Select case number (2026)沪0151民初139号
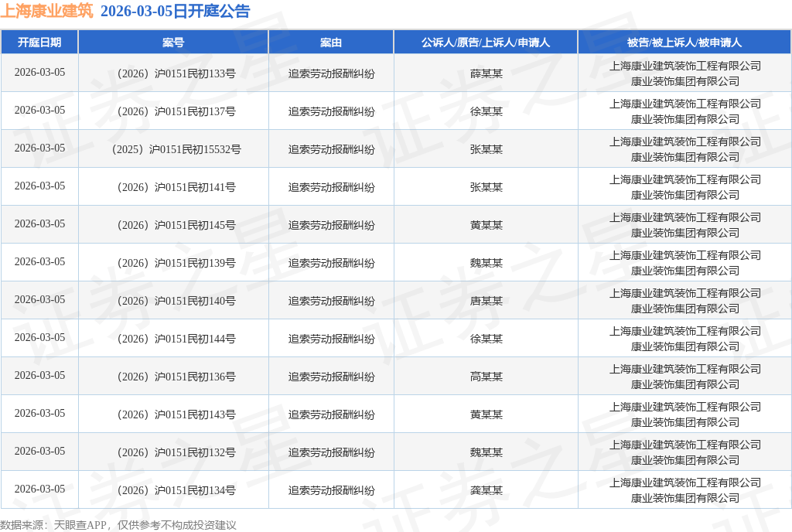 pyautogui.click(x=176, y=263)
